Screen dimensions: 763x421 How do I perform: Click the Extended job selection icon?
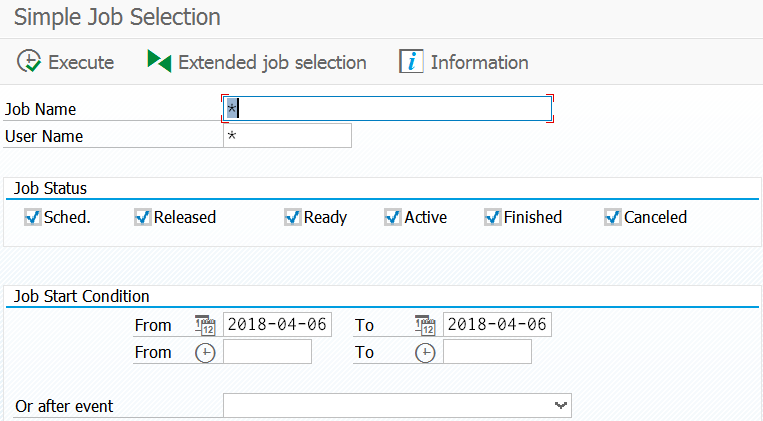[159, 62]
